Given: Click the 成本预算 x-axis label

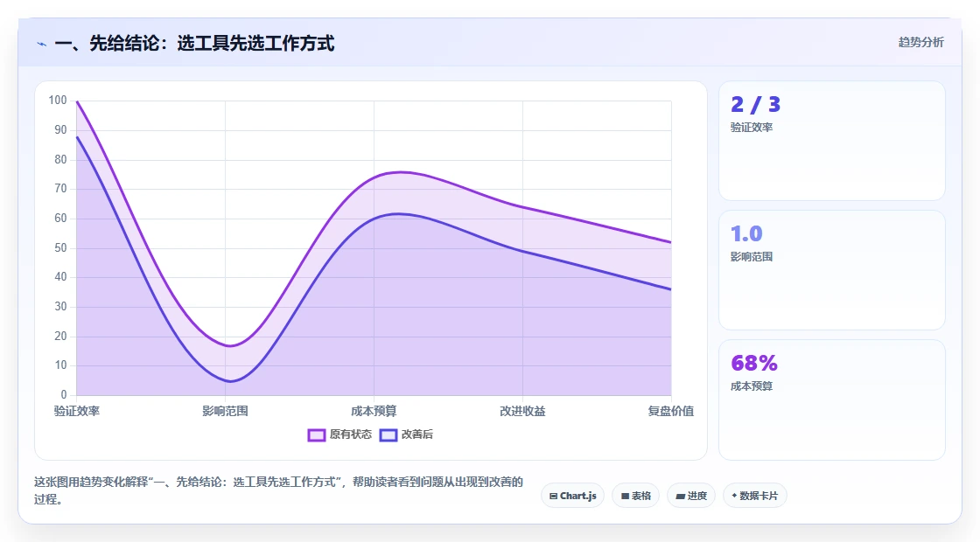Looking at the screenshot, I should [374, 411].
